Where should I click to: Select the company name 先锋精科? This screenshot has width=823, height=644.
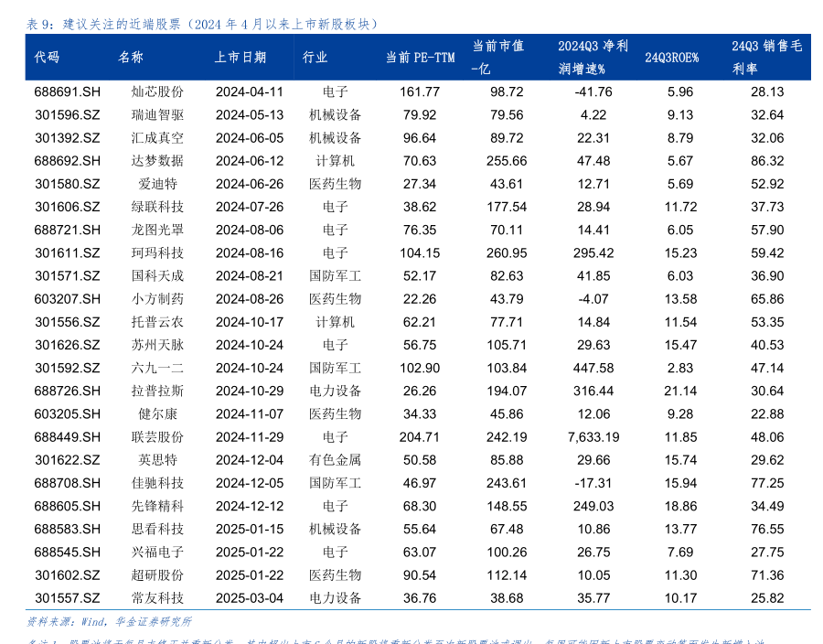point(157,506)
